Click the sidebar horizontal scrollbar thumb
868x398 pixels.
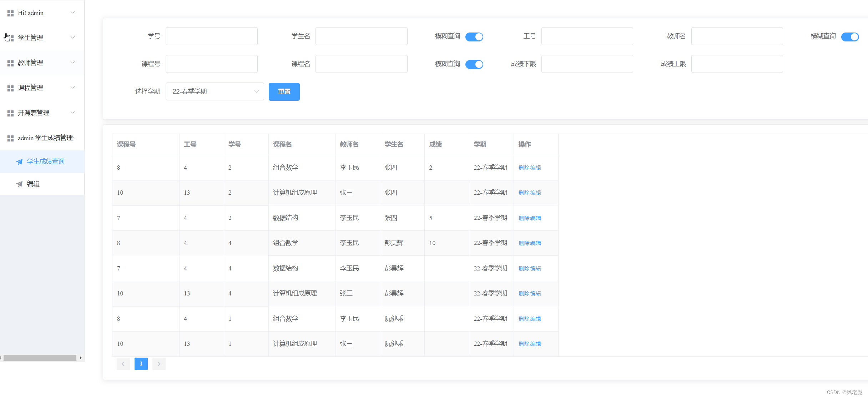pyautogui.click(x=40, y=358)
